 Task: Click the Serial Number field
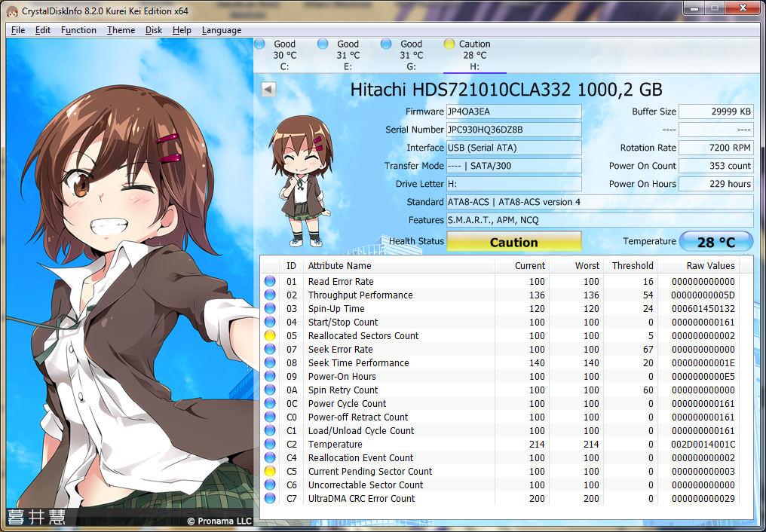click(x=513, y=130)
